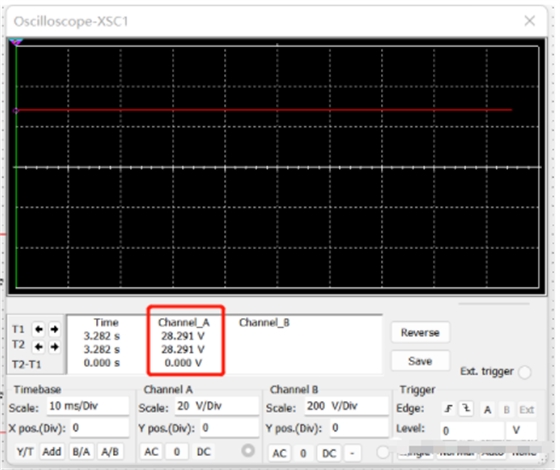560x470 pixels.
Task: Click the Save button
Action: 420,361
